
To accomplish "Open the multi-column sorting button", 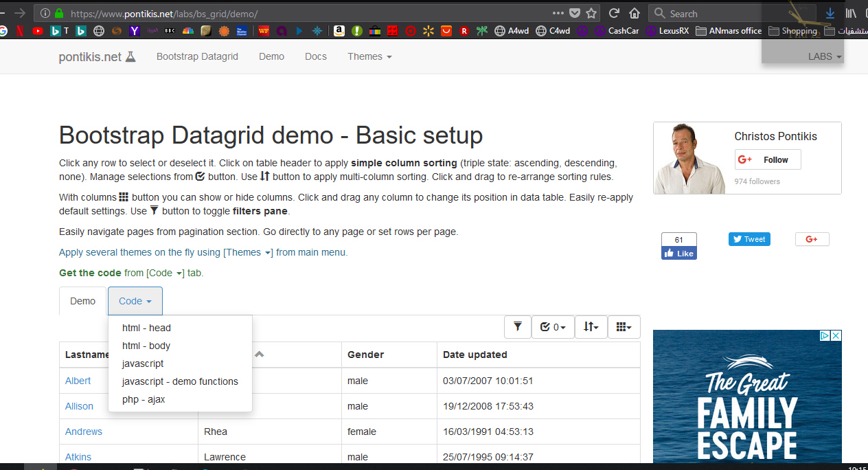I will click(x=591, y=327).
